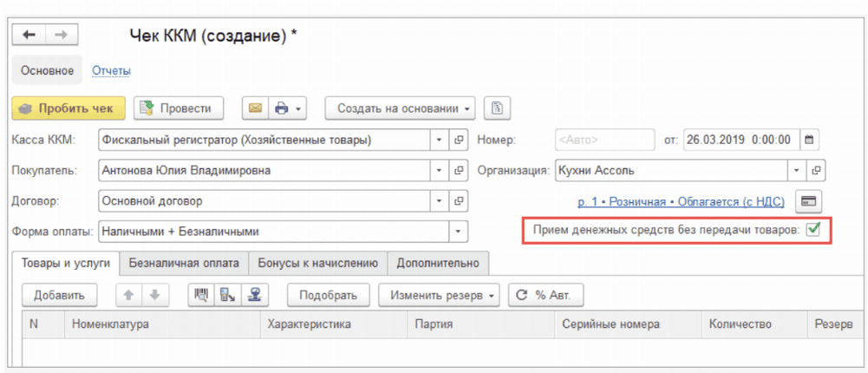Click the barcode scanner search icon
868x373 pixels.
pos(200,295)
